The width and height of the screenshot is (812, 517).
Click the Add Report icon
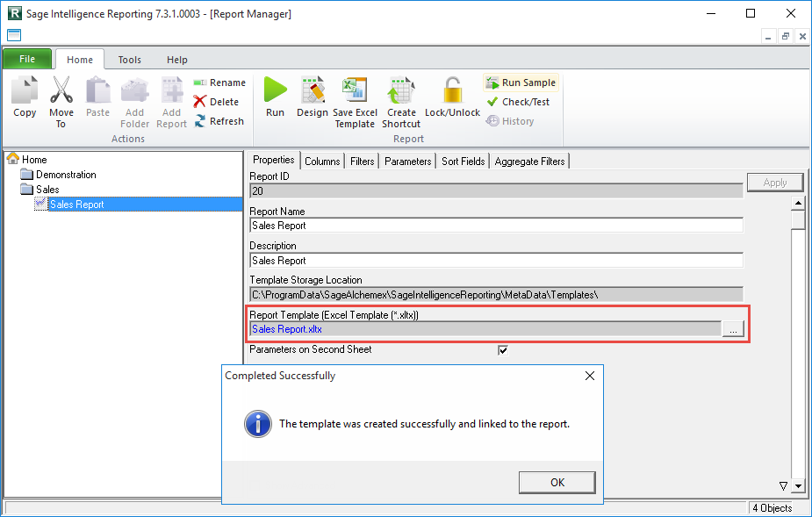[171, 90]
